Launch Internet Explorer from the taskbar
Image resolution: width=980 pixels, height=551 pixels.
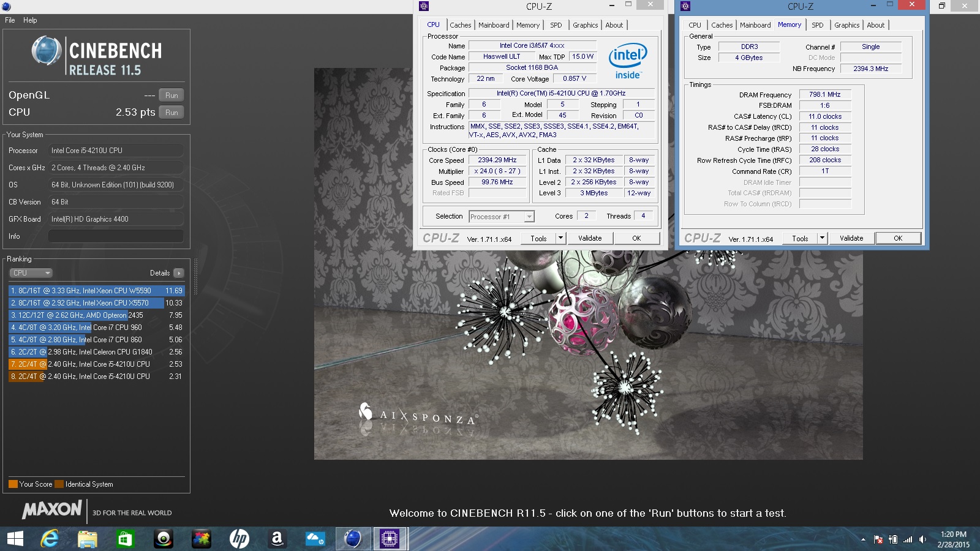point(50,539)
